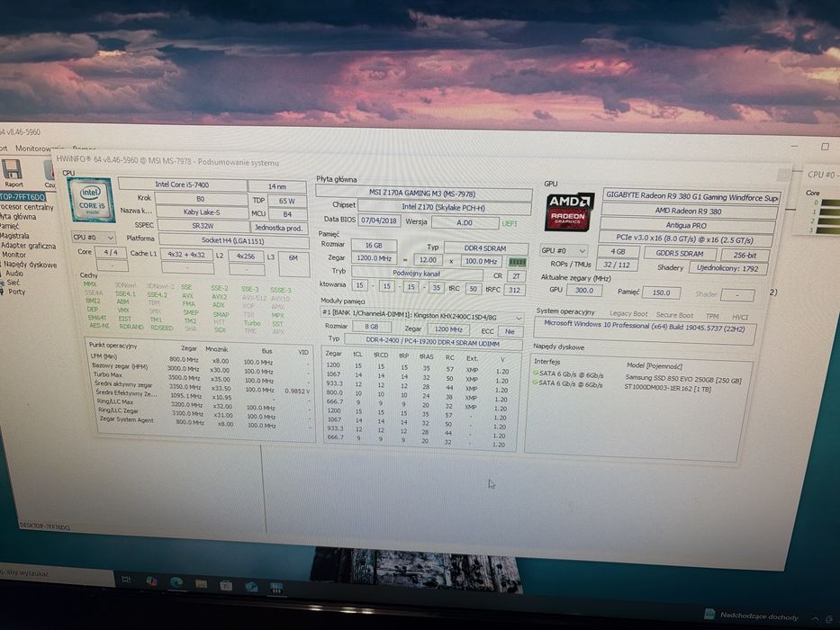Click the Turbo Max operating point row
The height and width of the screenshot is (630, 840).
pos(201,376)
